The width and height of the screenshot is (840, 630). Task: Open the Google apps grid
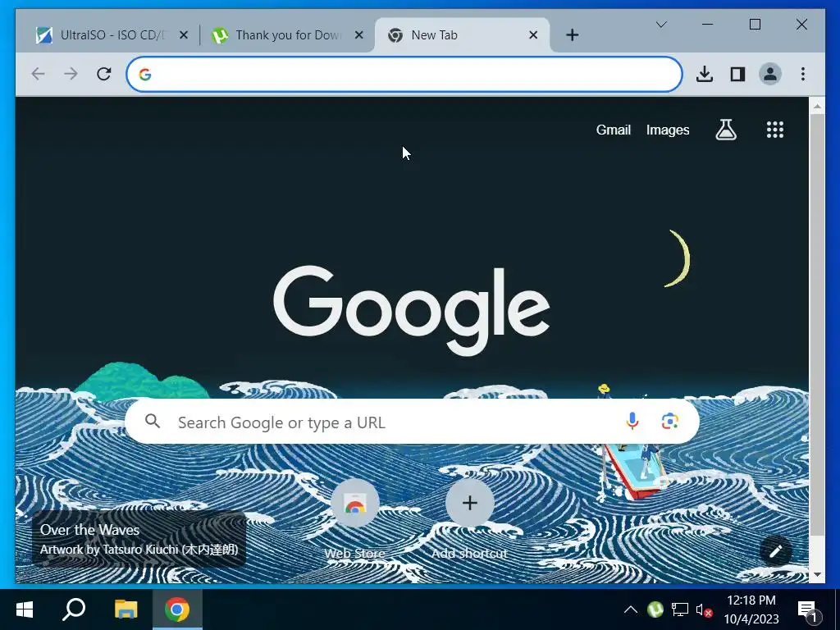pyautogui.click(x=774, y=130)
